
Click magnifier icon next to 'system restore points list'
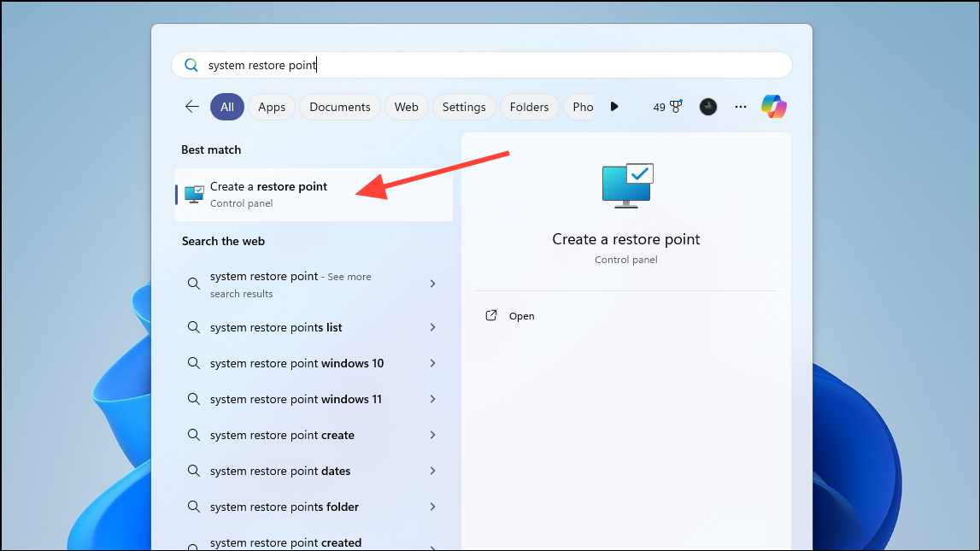pyautogui.click(x=194, y=327)
